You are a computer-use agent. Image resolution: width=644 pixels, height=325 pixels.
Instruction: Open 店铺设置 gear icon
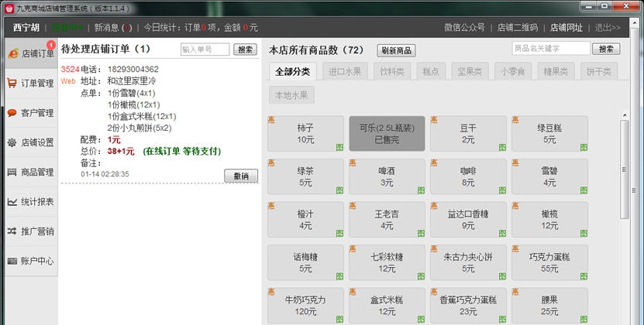[12, 142]
